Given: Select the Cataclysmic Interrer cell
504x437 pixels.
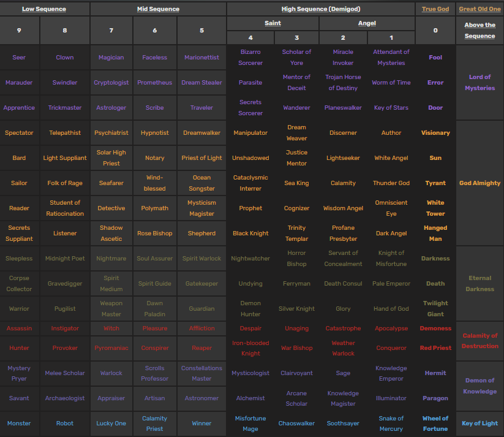Looking at the screenshot, I should point(250,183).
